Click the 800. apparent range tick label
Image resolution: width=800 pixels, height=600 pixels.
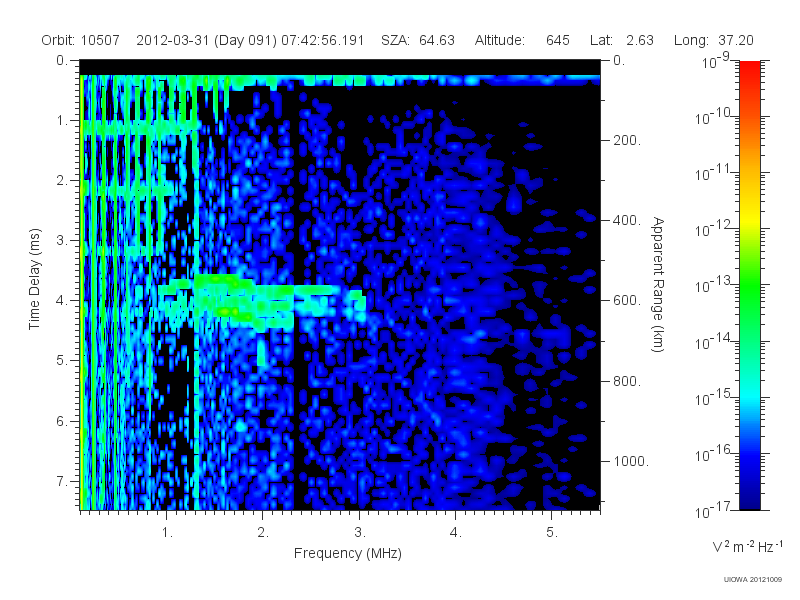pos(627,381)
